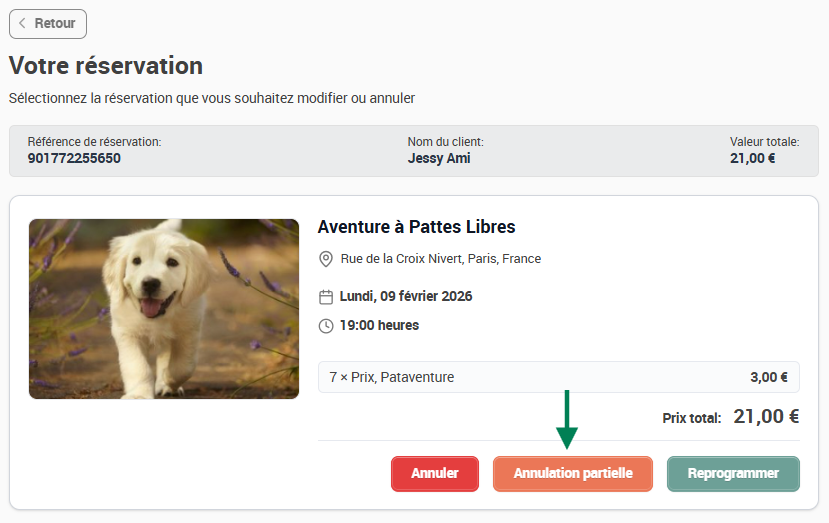Click the clock icon beside 19:00 heures
Screen dimensions: 829x523
tap(326, 326)
